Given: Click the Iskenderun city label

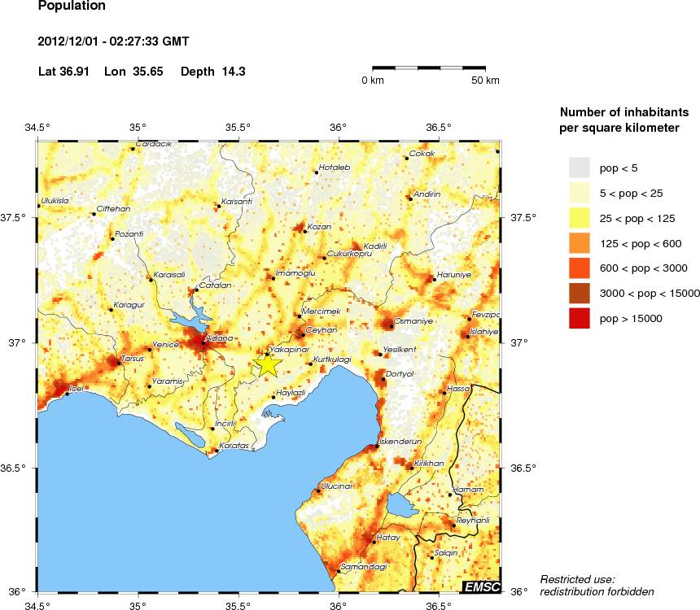Looking at the screenshot, I should point(400,442).
